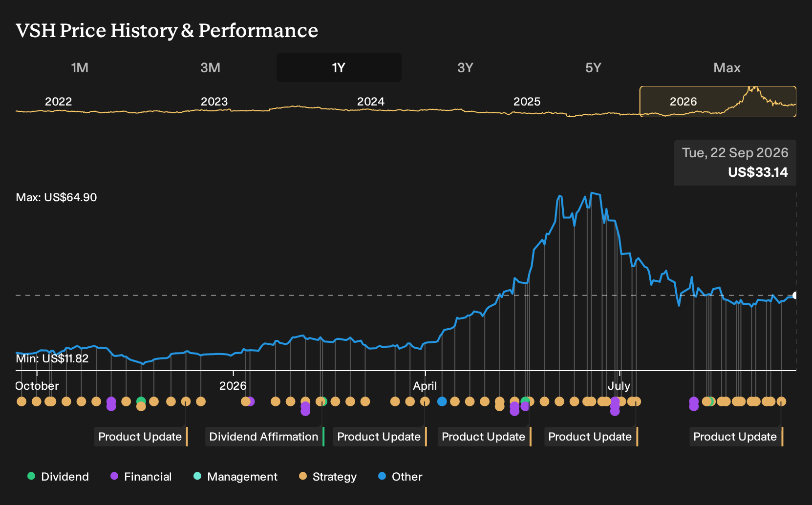Jump to 2024 on the overview timeline
The width and height of the screenshot is (812, 505).
370,102
